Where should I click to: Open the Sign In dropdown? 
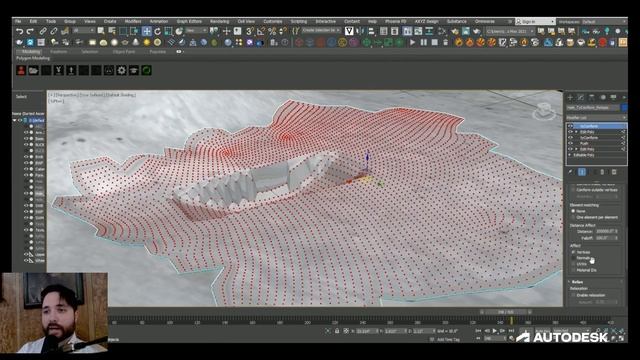click(535, 21)
